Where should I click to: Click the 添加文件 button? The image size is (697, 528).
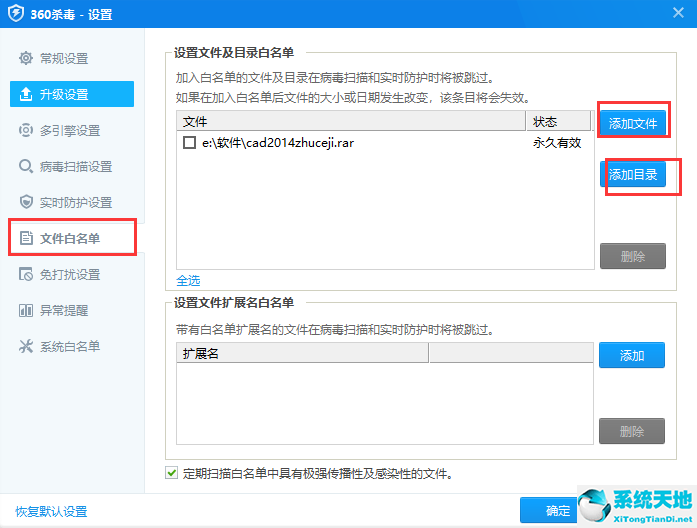pos(633,123)
